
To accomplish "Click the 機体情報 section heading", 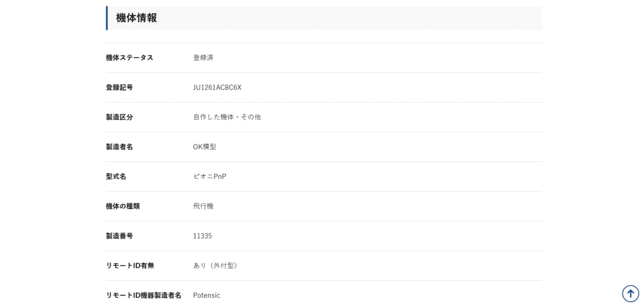I will point(136,18).
